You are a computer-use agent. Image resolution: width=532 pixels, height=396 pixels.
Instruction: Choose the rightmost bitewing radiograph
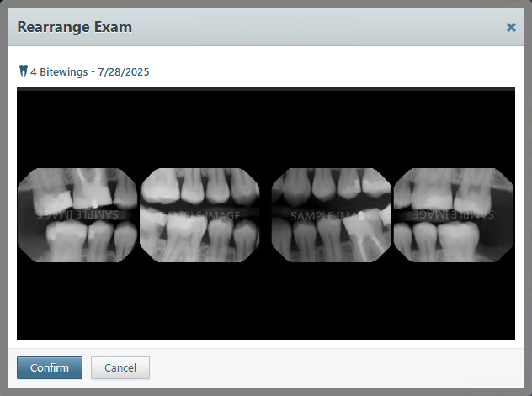click(x=454, y=215)
